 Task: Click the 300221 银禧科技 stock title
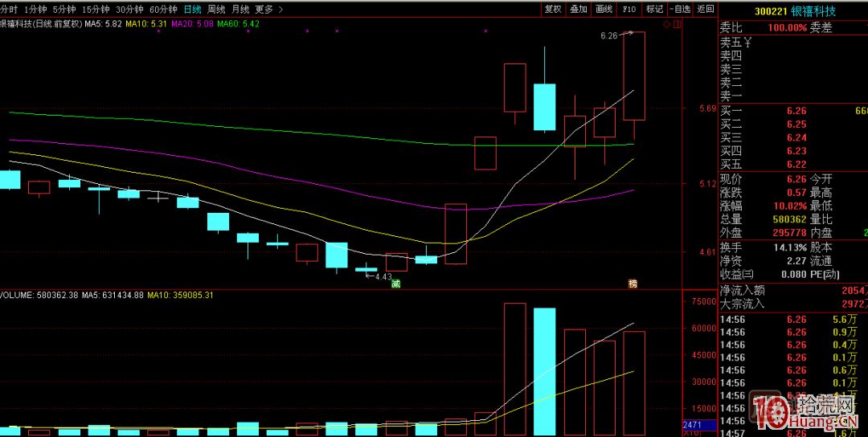(x=795, y=11)
